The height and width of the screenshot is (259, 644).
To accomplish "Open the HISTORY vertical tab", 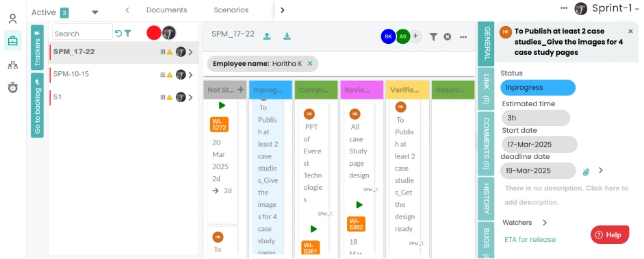I will pyautogui.click(x=487, y=199).
